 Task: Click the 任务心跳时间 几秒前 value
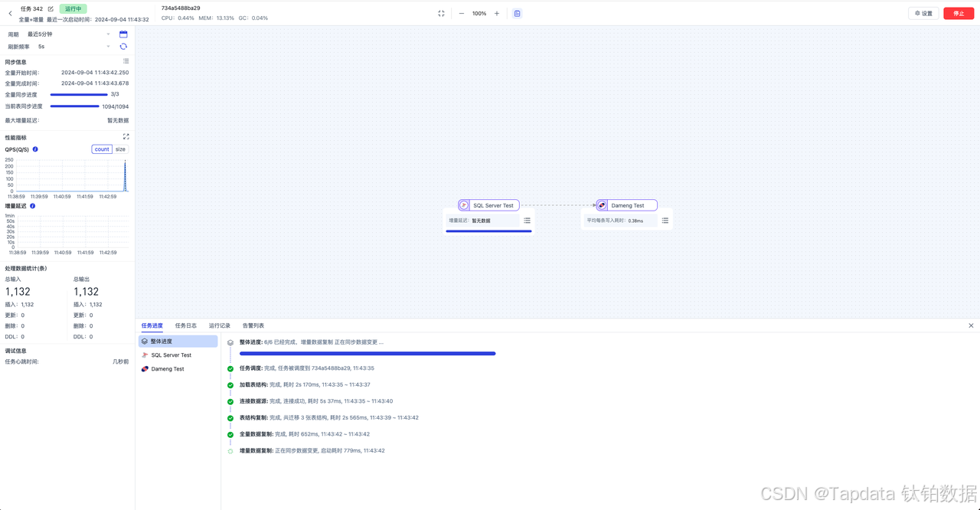click(120, 361)
